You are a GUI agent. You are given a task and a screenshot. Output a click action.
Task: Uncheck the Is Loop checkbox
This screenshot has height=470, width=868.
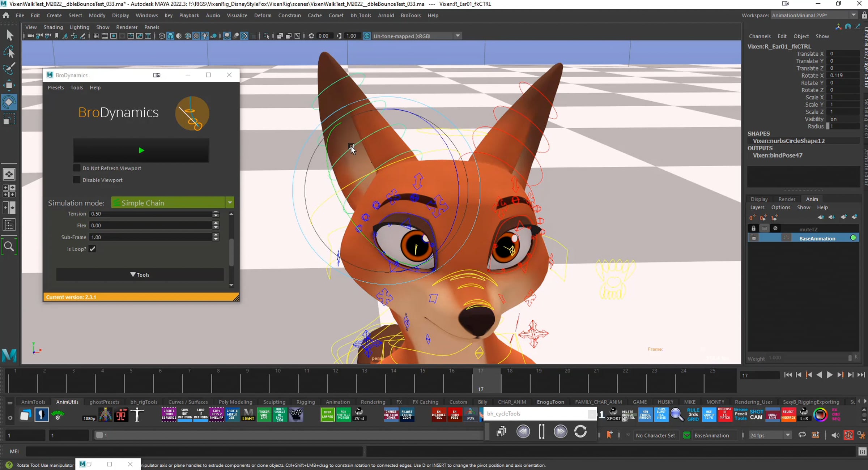pyautogui.click(x=93, y=249)
